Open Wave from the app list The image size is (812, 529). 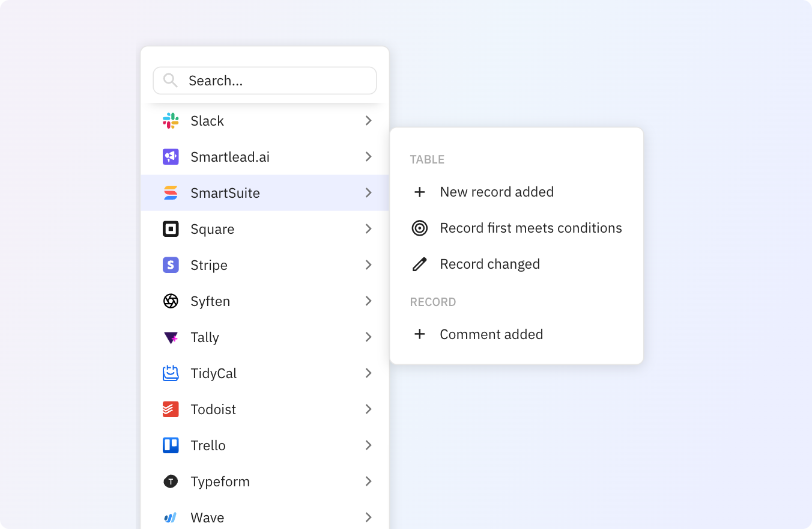tap(265, 515)
